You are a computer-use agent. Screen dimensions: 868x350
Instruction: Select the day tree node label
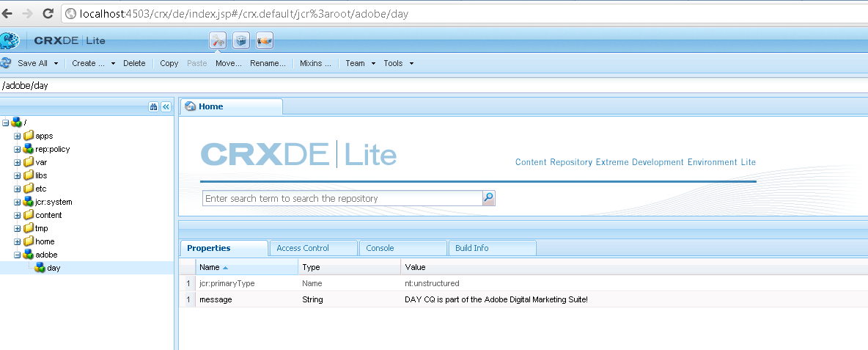point(54,268)
